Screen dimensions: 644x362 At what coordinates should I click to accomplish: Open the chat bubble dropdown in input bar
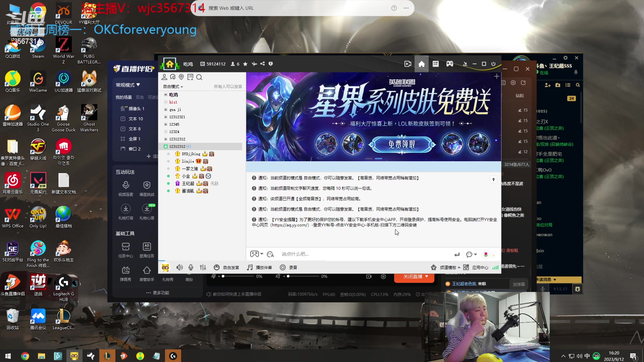pyautogui.click(x=471, y=254)
